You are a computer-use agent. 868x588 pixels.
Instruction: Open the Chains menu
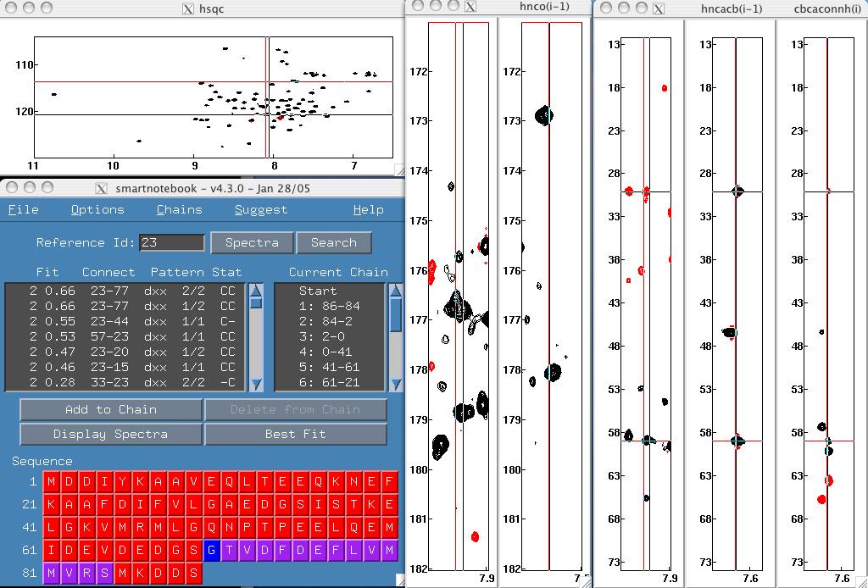(179, 210)
